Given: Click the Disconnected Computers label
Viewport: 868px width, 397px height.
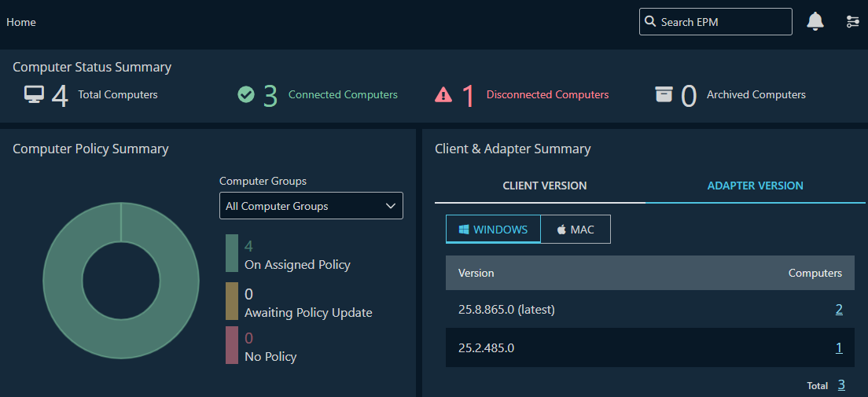Looking at the screenshot, I should click(547, 94).
